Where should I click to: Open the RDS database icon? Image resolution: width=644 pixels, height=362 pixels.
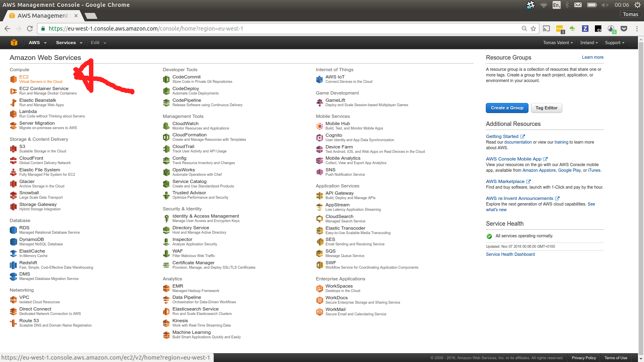[x=13, y=230]
